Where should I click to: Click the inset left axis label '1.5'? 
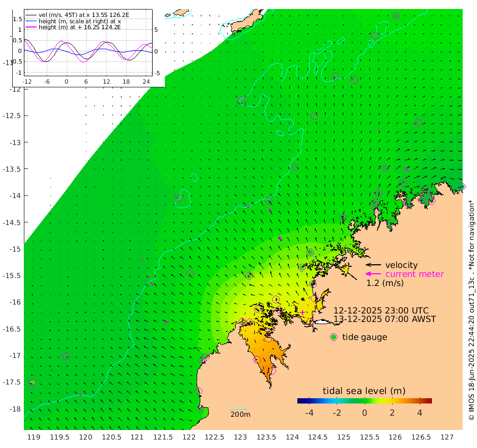pyautogui.click(x=17, y=19)
